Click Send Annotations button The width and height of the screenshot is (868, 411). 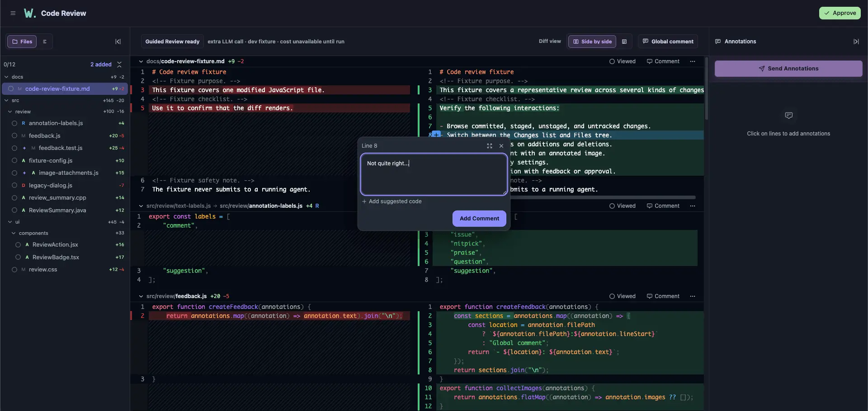(788, 69)
